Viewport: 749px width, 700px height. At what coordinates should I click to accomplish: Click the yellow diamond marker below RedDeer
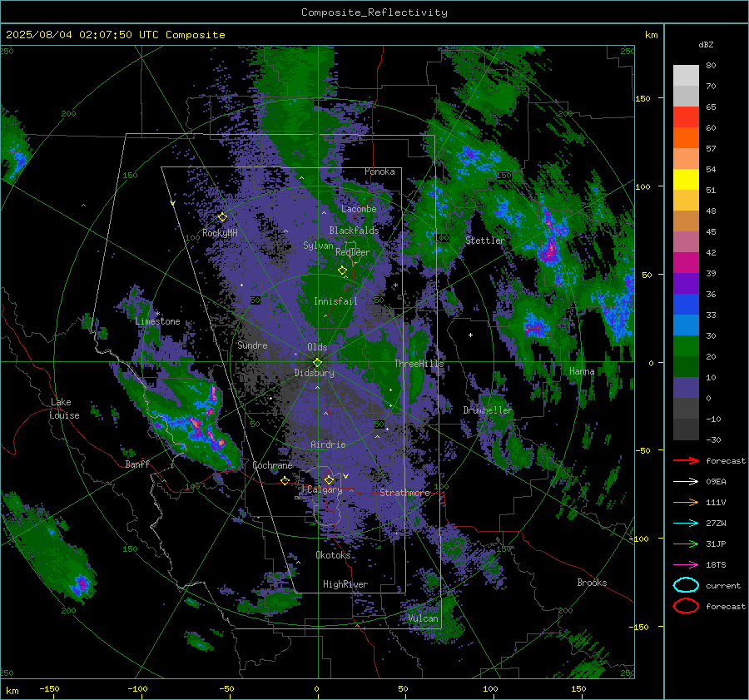(342, 271)
